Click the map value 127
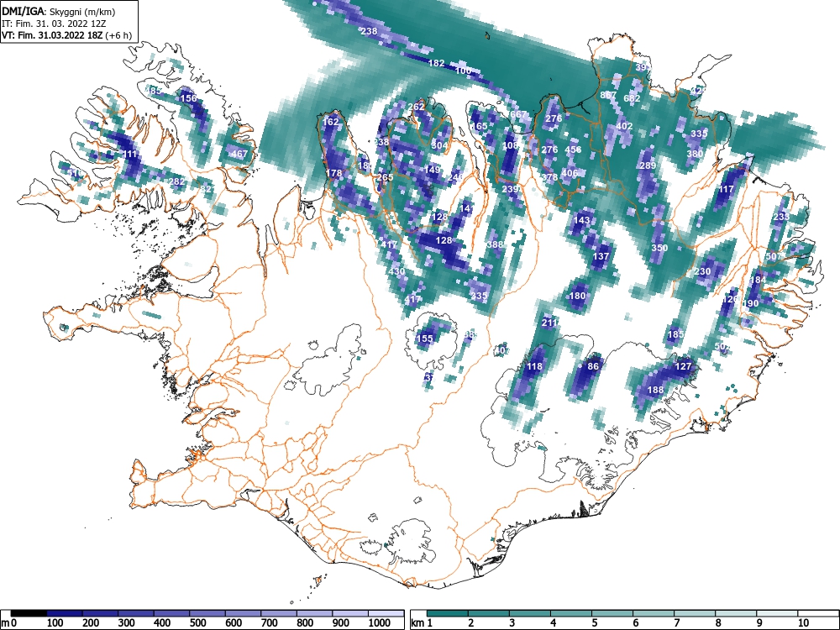The image size is (840, 630). pyautogui.click(x=683, y=366)
